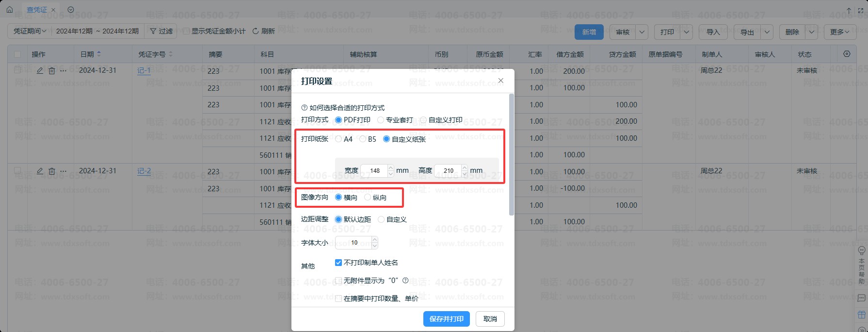This screenshot has height=332, width=868.
Task: Uncheck 不打印制单人姓名 checkbox
Action: tap(338, 263)
